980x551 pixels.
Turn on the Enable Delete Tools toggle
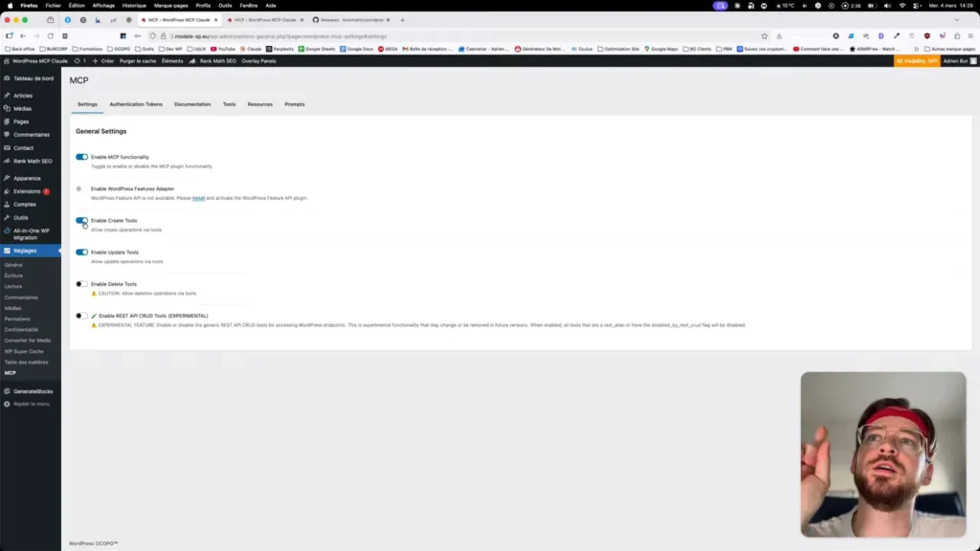click(82, 284)
